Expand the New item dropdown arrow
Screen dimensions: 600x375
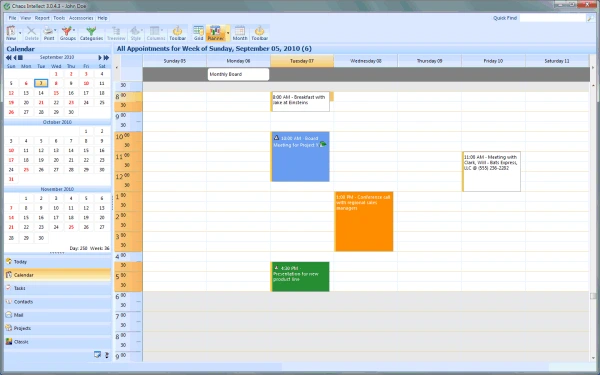point(20,33)
